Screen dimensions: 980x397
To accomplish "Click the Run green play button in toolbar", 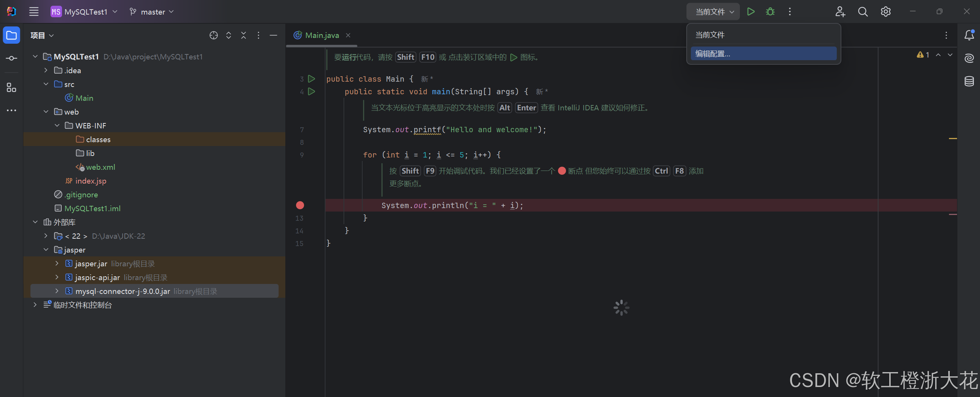I will [x=751, y=11].
